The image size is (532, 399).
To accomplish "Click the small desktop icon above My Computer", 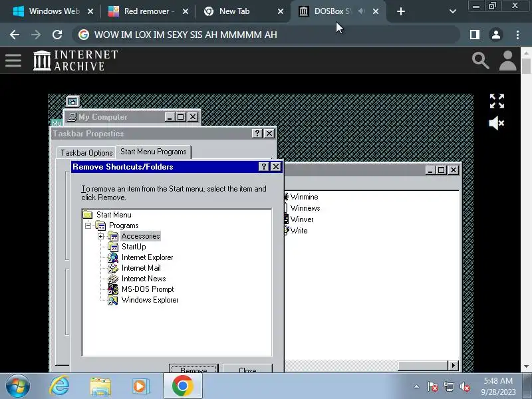I will pyautogui.click(x=72, y=102).
